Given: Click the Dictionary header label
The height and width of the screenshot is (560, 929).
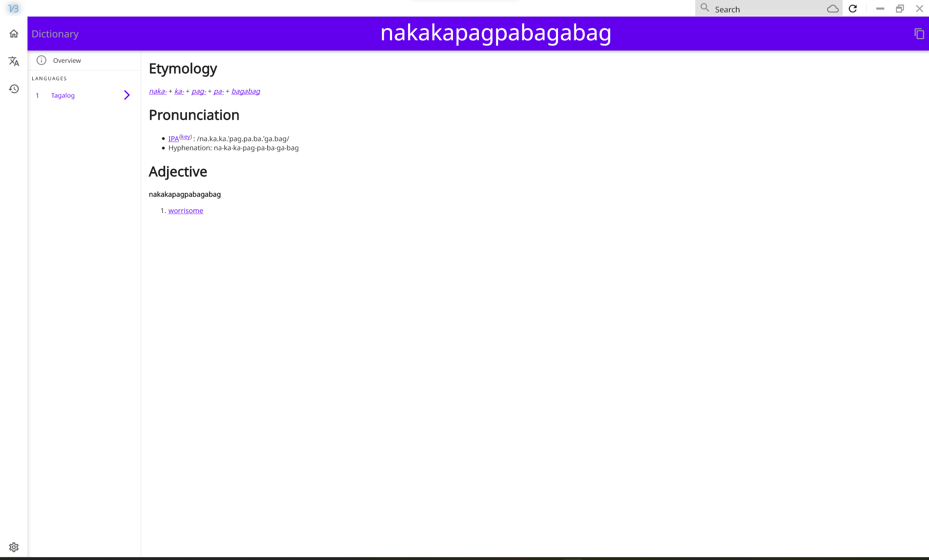Looking at the screenshot, I should click(55, 34).
